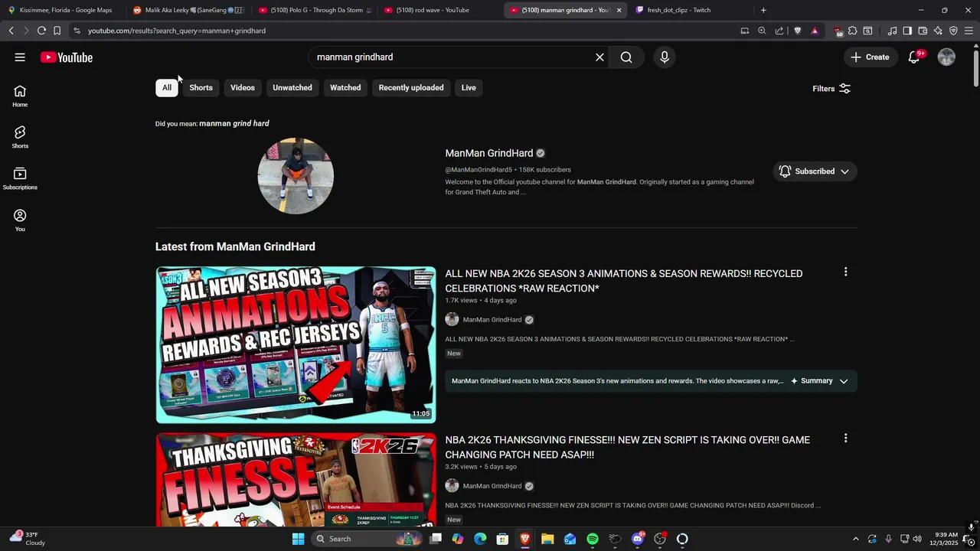Image resolution: width=980 pixels, height=551 pixels.
Task: Open the Windows Start menu
Action: (x=298, y=539)
